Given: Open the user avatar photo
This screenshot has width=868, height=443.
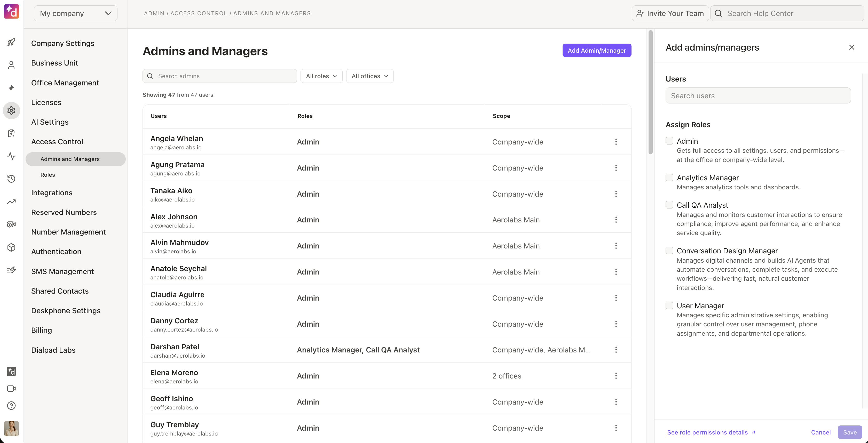Looking at the screenshot, I should (11, 429).
